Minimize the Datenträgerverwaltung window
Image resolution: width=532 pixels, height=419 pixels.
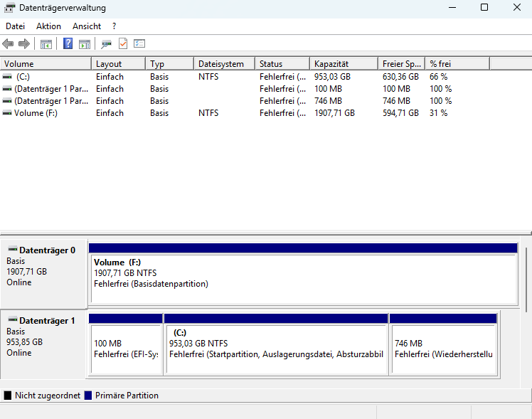coord(452,7)
